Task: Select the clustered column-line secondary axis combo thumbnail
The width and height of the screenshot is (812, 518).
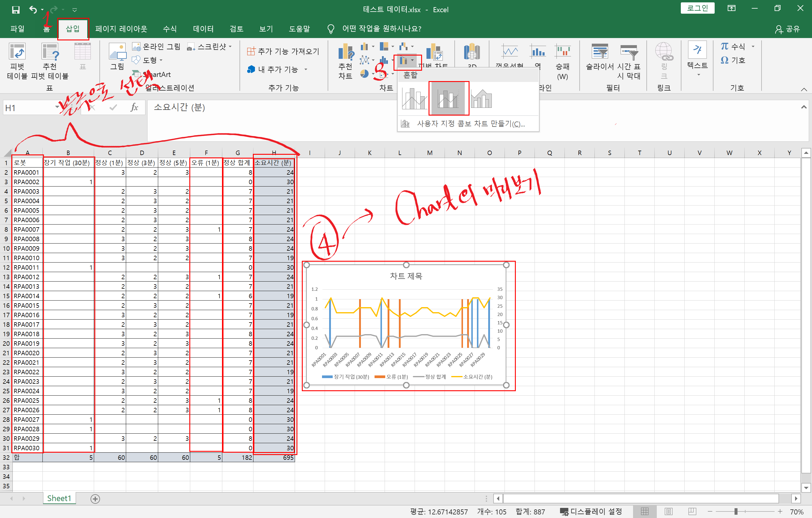Action: tap(448, 98)
